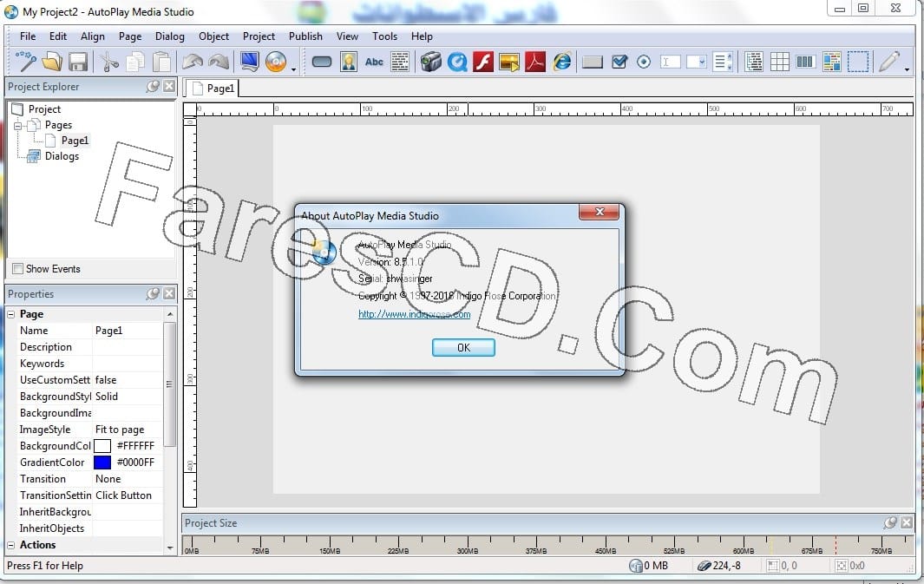Viewport: 924px width, 584px height.
Task: Open the indigorose.com link in About dialog
Action: (x=414, y=314)
